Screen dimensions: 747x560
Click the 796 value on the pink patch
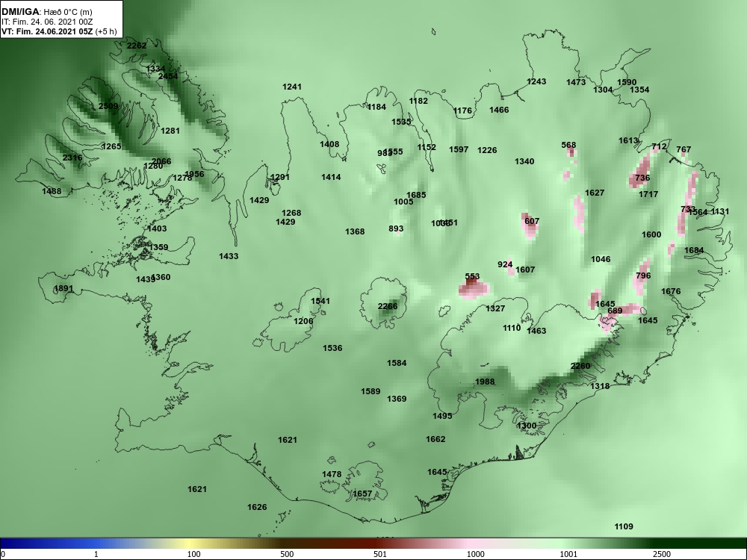pyautogui.click(x=643, y=276)
